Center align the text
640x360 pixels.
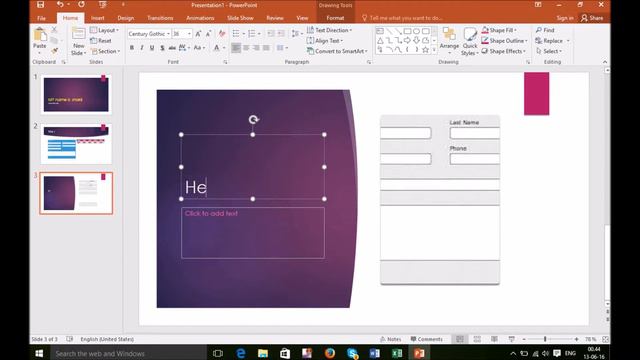click(x=246, y=48)
